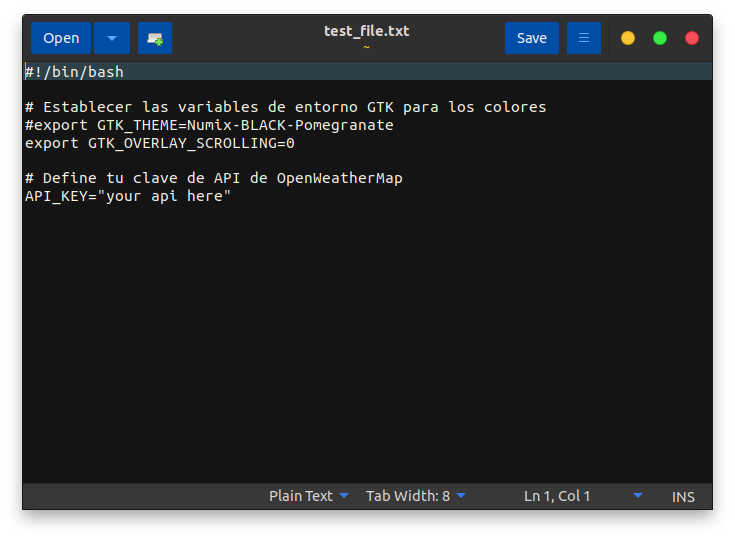Viewport: 735px width, 540px height.
Task: Close window using red circle
Action: click(x=692, y=38)
